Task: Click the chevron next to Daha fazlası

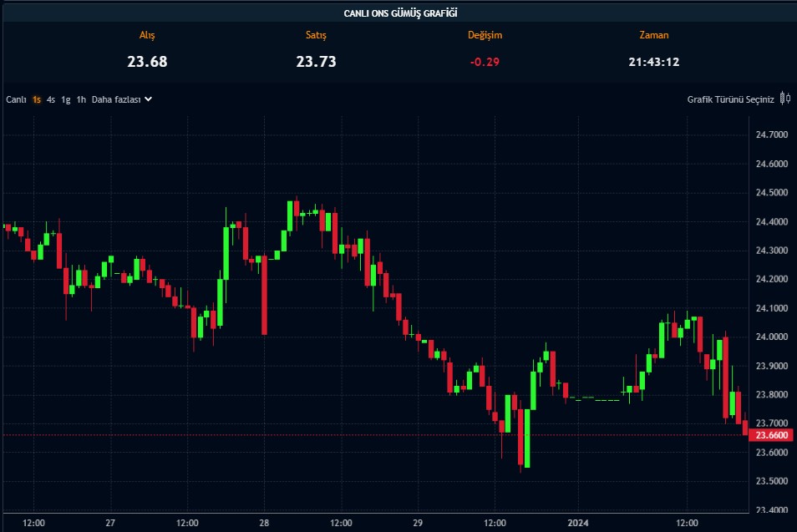Action: tap(148, 99)
